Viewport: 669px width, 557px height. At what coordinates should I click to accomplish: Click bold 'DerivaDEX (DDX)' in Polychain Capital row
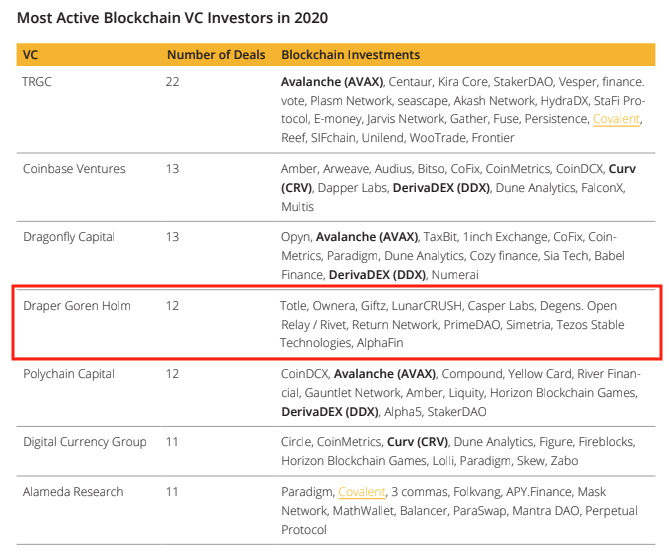[330, 412]
